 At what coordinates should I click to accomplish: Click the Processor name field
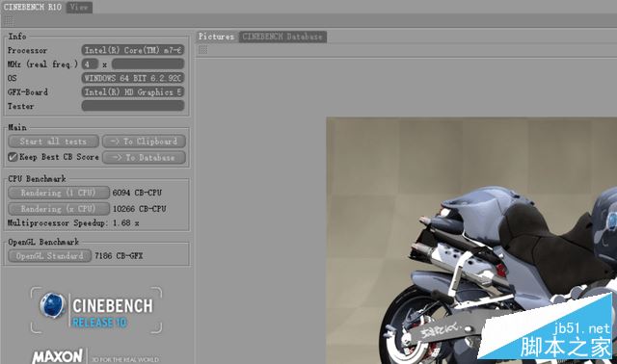tap(133, 50)
